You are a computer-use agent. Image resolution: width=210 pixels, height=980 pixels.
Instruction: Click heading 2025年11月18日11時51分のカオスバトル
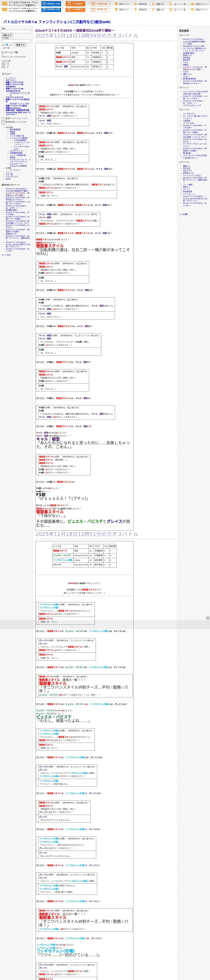pos(87,534)
